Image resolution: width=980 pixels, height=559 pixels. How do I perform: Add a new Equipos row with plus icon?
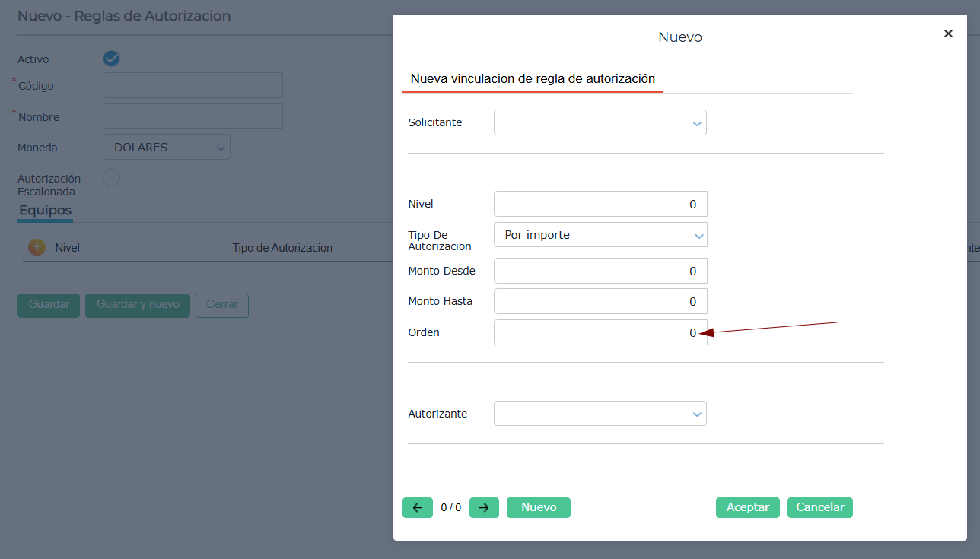(37, 247)
